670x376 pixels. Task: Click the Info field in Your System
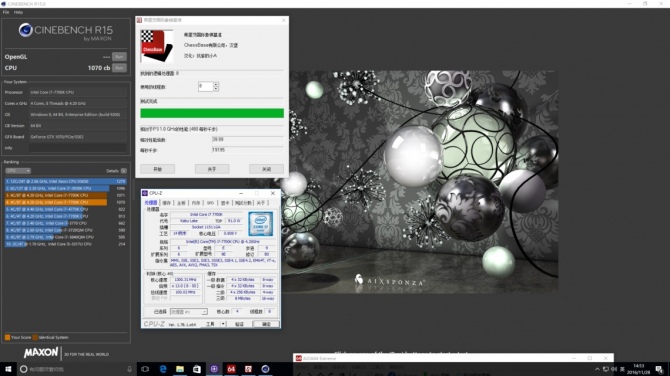77,148
